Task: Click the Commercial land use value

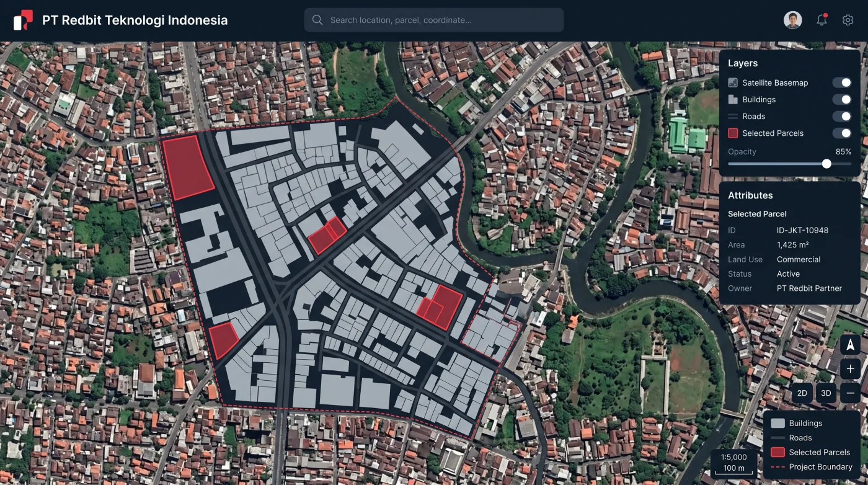Action: pyautogui.click(x=799, y=259)
